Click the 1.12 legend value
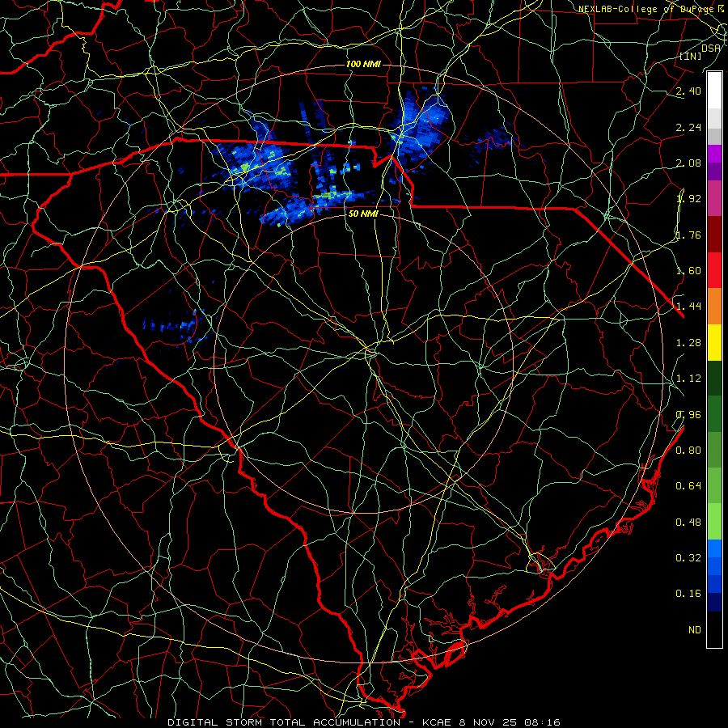The image size is (728, 728). 688,379
